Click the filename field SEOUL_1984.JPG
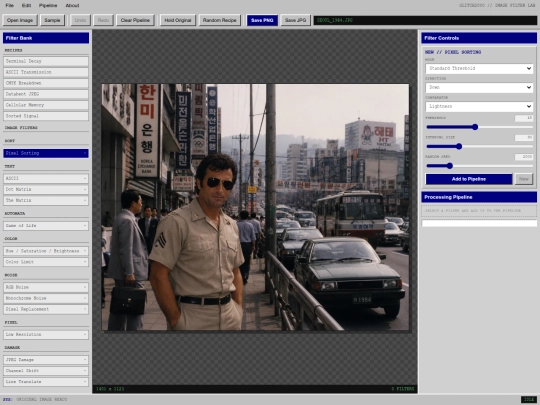 (x=425, y=20)
